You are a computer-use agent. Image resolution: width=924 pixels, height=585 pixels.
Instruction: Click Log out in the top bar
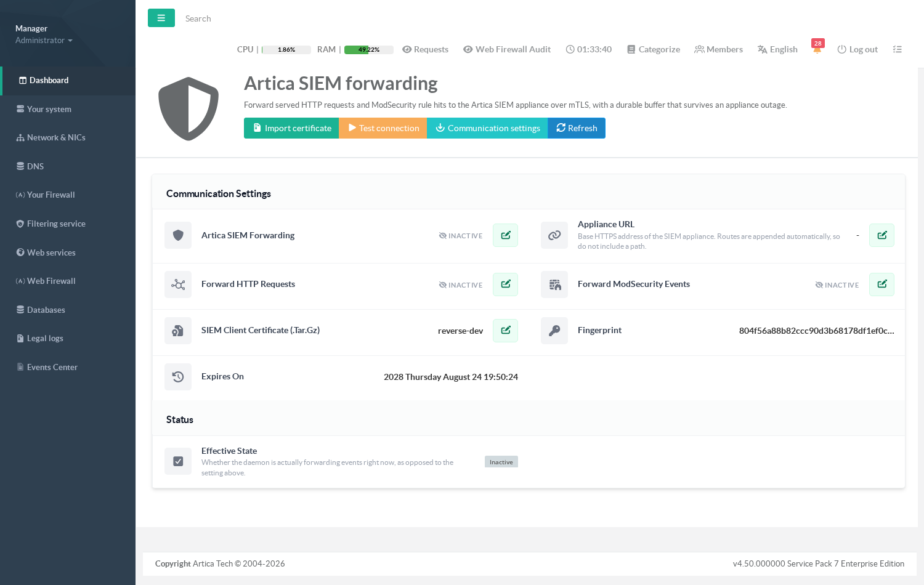857,49
